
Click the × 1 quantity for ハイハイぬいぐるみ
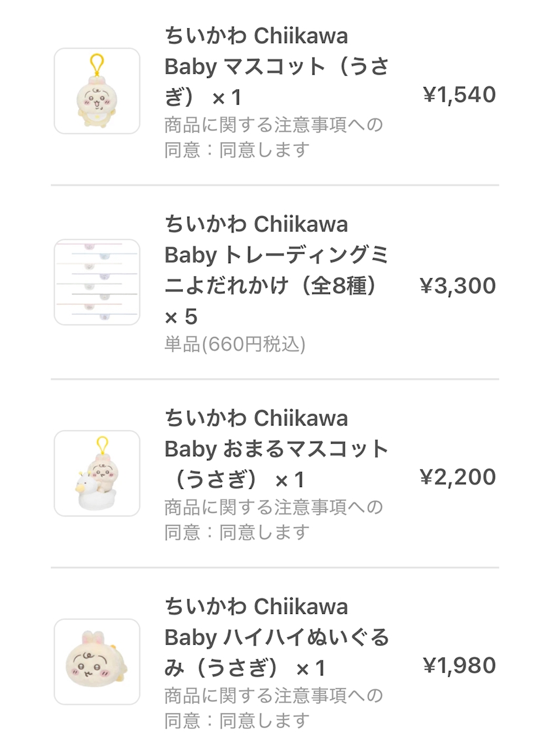(310, 668)
